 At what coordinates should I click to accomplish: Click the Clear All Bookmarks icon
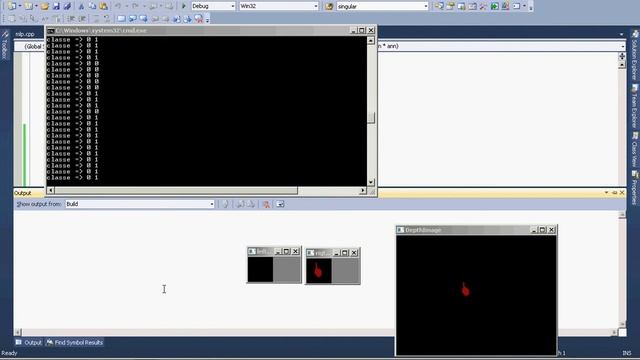(x=199, y=19)
